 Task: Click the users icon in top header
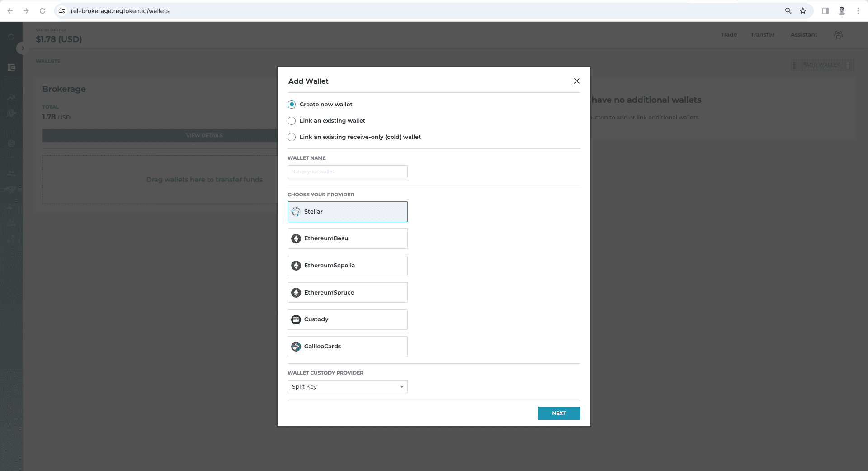click(x=839, y=35)
